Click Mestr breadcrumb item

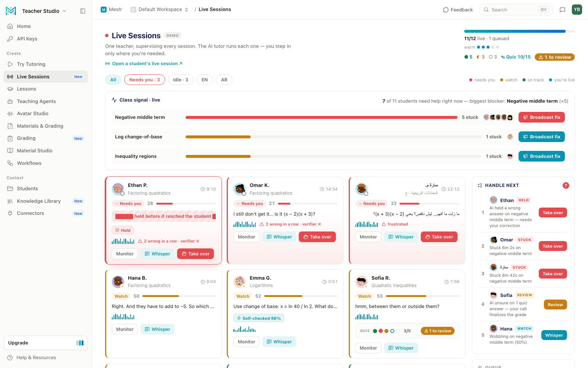pos(111,10)
